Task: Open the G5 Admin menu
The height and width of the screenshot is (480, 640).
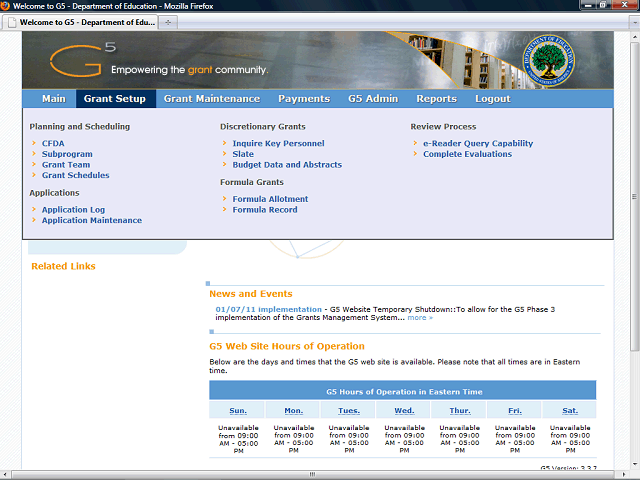Action: pyautogui.click(x=373, y=99)
